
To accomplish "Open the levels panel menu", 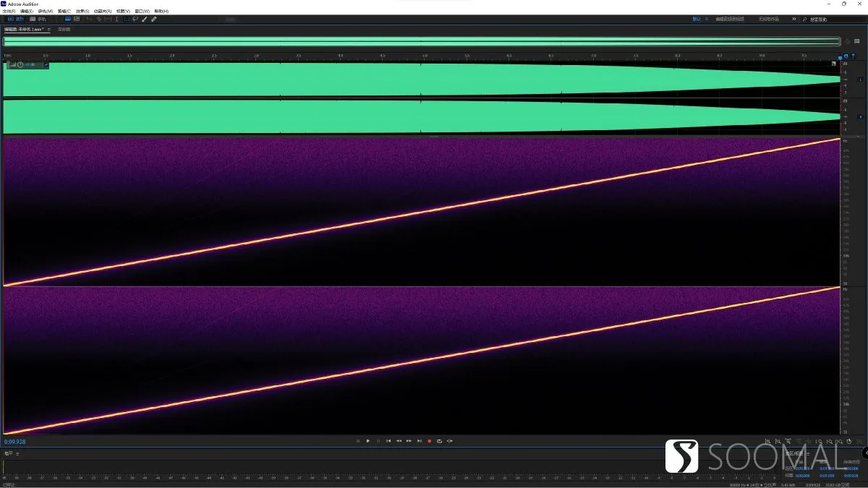I will pos(18,453).
